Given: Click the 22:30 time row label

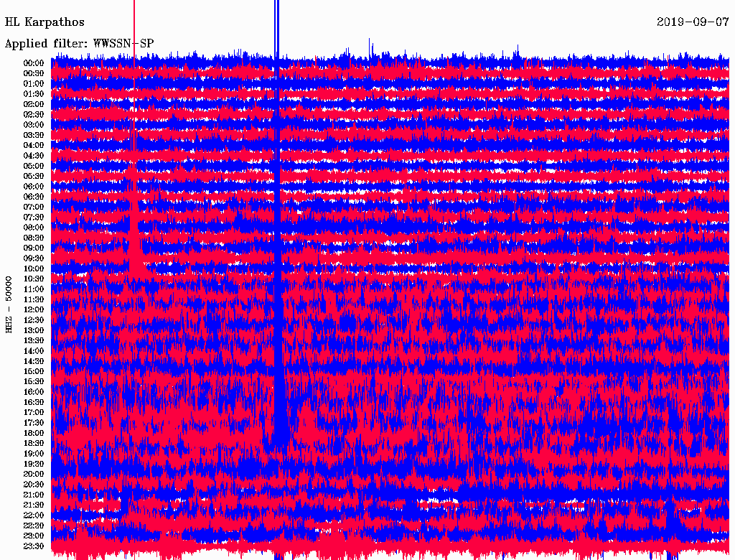Looking at the screenshot, I should click(34, 526).
